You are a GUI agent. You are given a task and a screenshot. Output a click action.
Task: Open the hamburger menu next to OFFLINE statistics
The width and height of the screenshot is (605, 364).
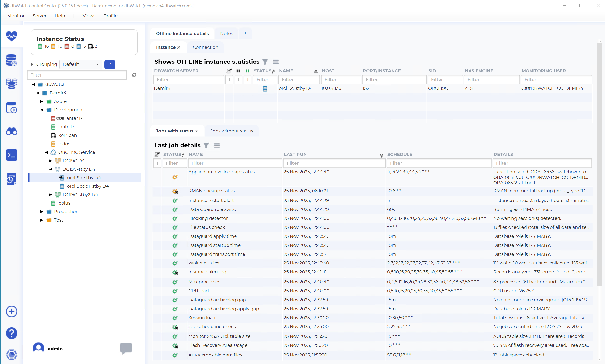tap(276, 62)
